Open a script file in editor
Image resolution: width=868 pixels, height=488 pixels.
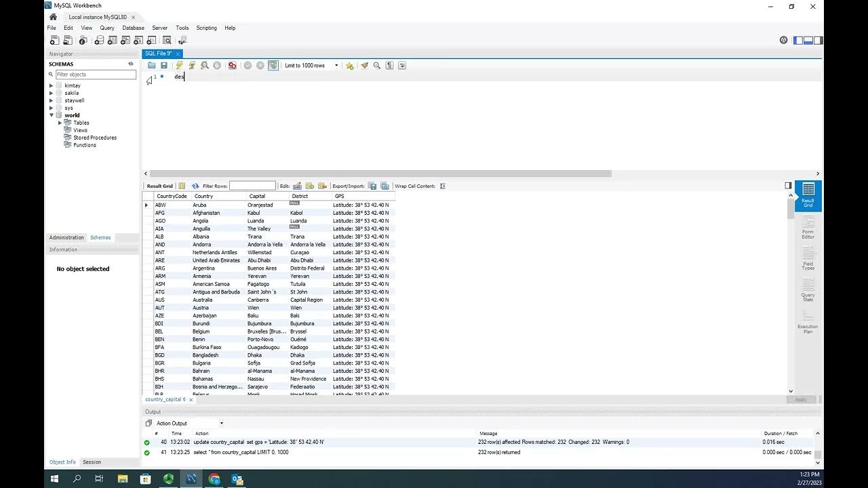click(152, 66)
